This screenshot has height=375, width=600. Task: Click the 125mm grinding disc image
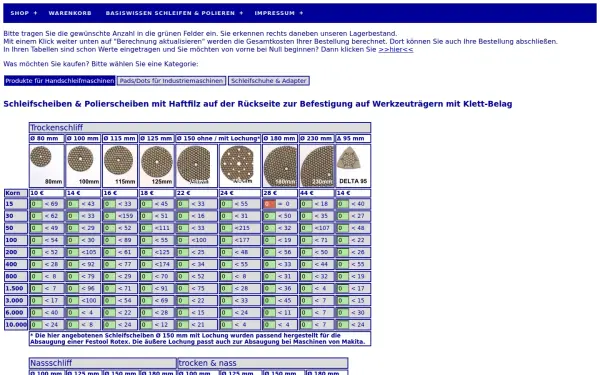157,165
